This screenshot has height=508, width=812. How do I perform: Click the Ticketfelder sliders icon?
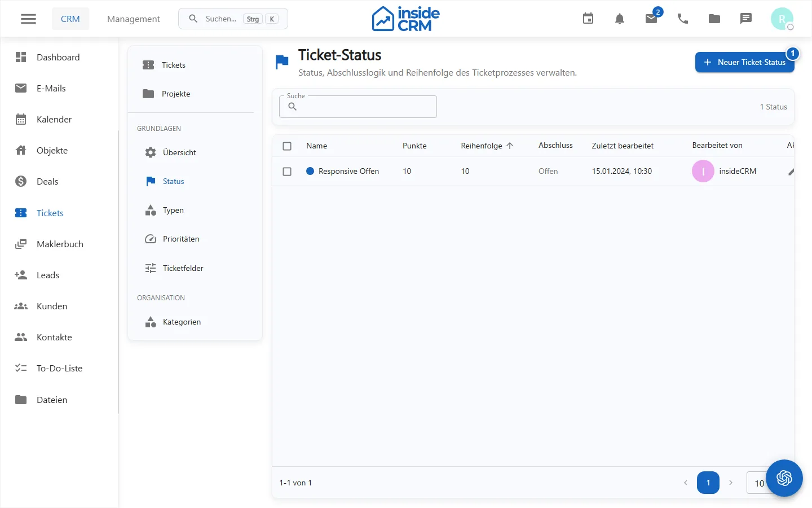click(151, 268)
